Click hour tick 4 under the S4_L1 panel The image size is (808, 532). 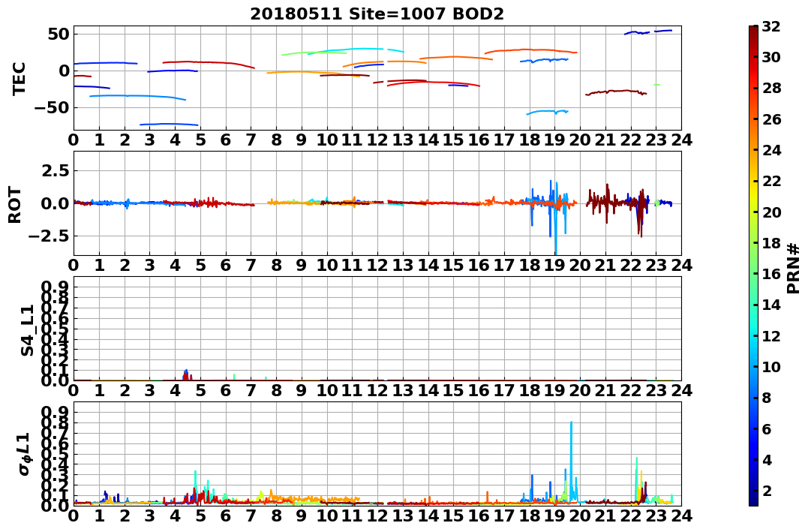[x=176, y=390]
